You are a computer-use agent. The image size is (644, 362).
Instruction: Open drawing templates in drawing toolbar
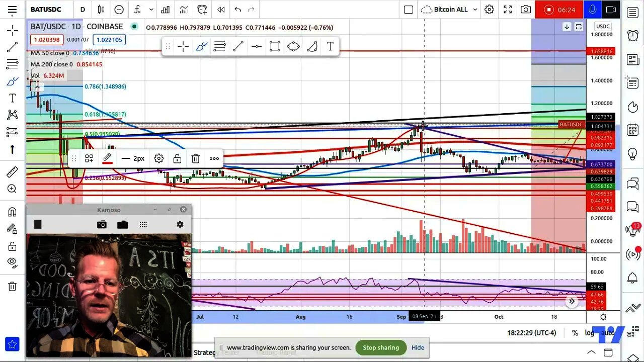tap(89, 159)
